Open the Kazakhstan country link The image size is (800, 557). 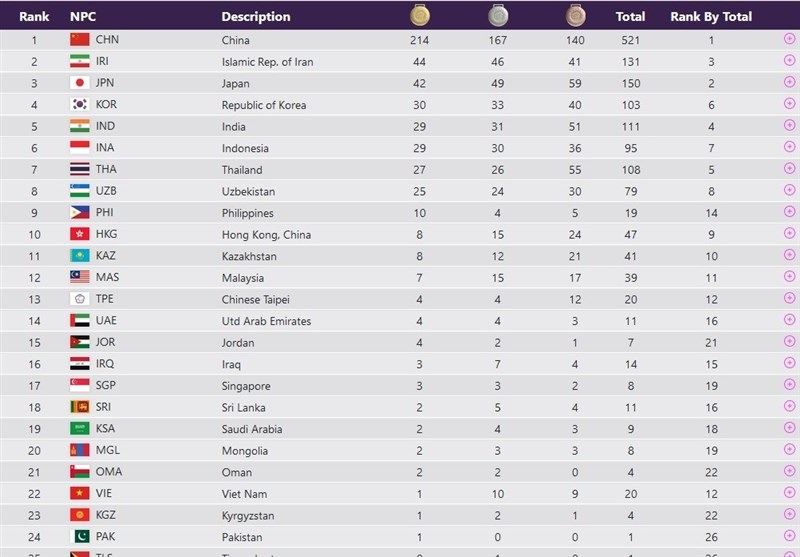coord(249,256)
